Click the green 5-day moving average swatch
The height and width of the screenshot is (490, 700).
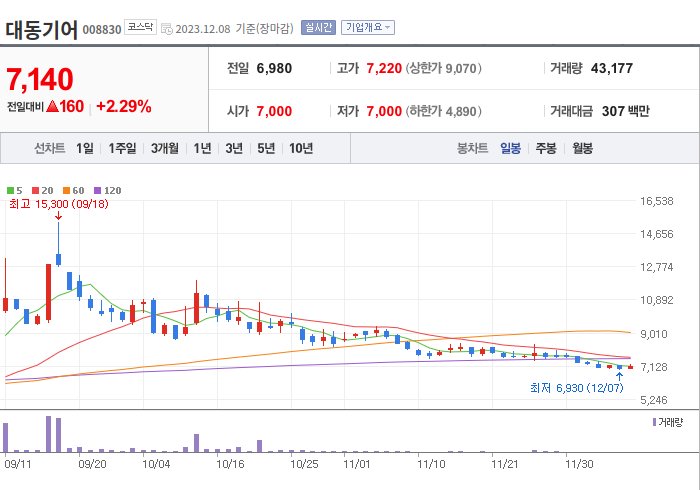[x=10, y=191]
